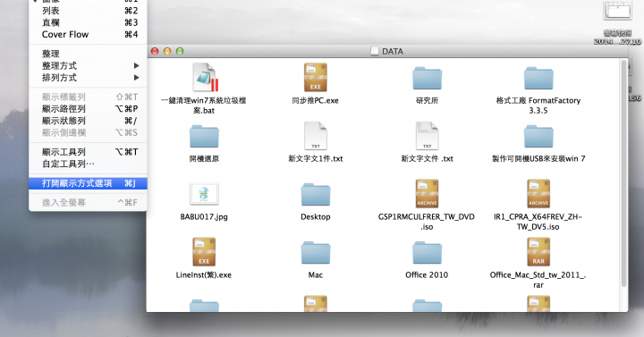
Task: Choose 顯示工具列 menu item
Action: (88, 152)
